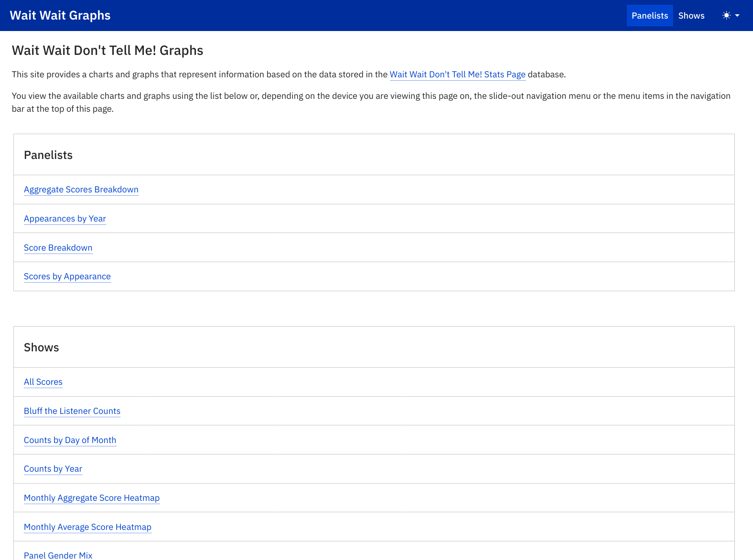Image resolution: width=753 pixels, height=560 pixels.
Task: Expand the theme dropdown caret
Action: tap(737, 16)
